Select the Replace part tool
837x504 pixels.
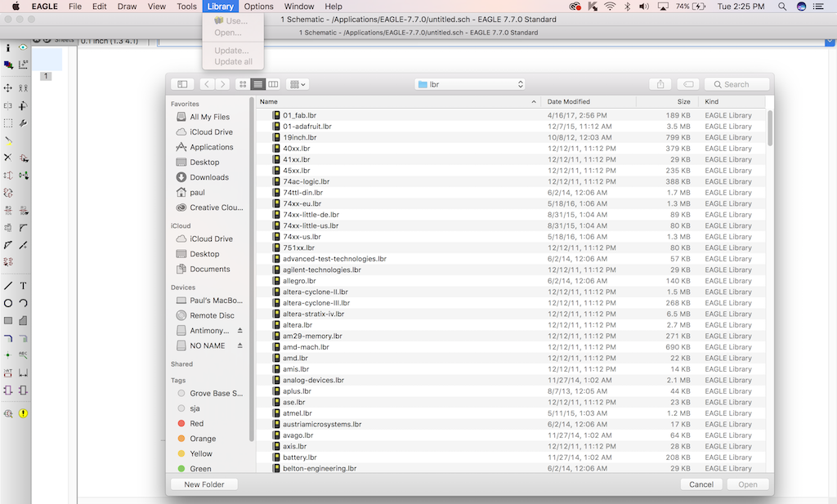click(x=23, y=176)
